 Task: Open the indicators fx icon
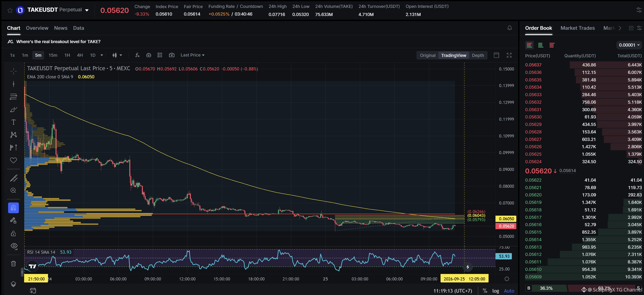tap(137, 55)
